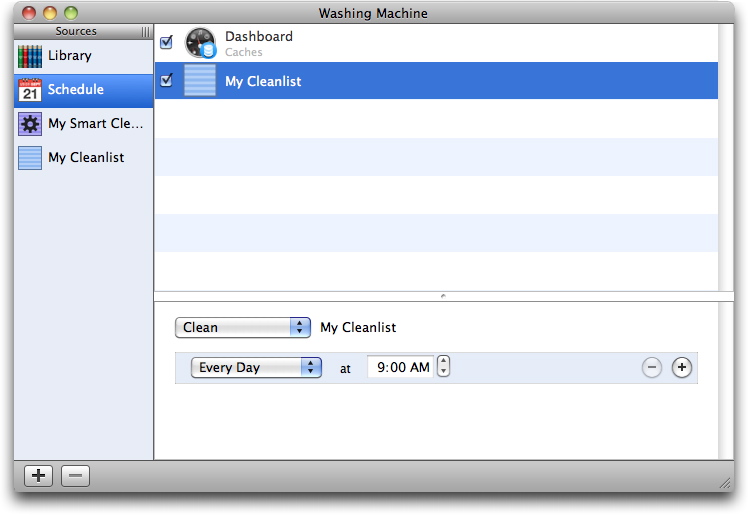Click the 9:00 AM time field
748x515 pixels.
coord(401,367)
